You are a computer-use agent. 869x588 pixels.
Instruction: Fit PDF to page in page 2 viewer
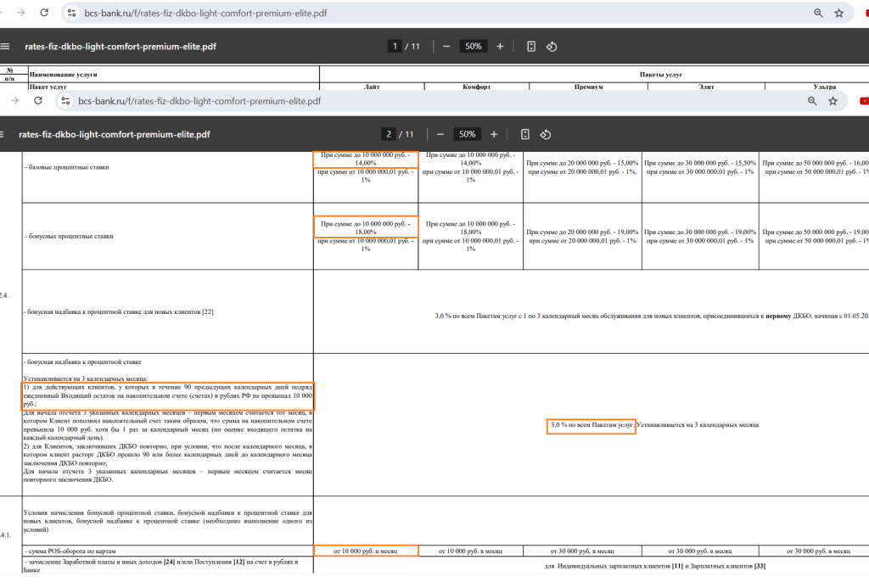524,134
